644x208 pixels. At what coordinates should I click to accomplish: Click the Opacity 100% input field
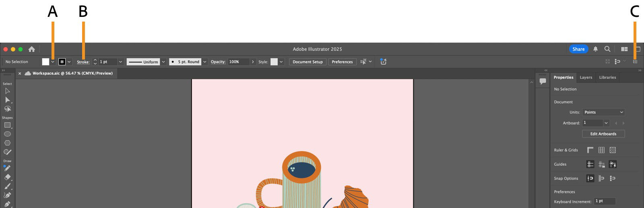click(238, 62)
